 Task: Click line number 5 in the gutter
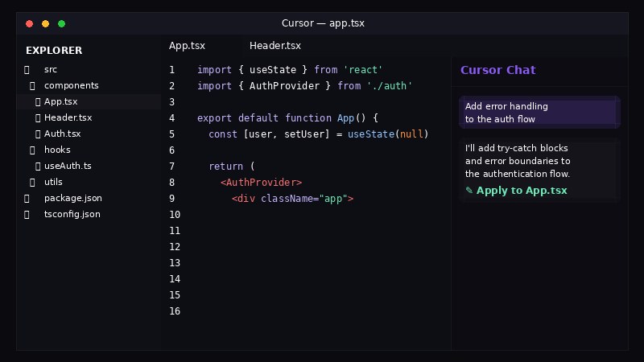171,134
